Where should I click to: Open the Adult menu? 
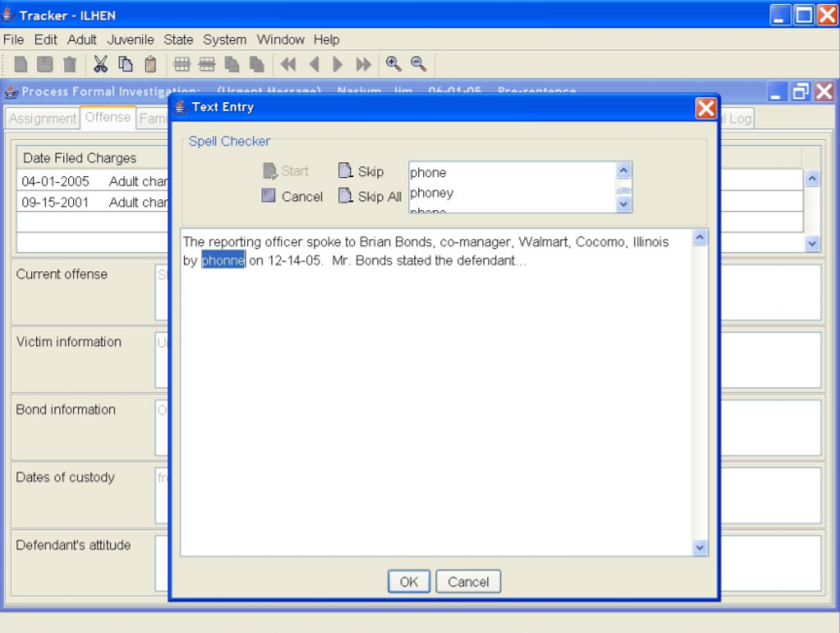pyautogui.click(x=82, y=40)
